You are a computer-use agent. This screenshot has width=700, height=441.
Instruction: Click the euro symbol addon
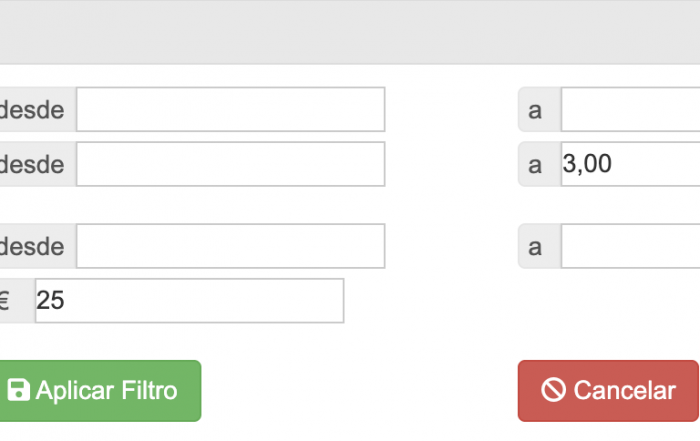click(x=5, y=300)
